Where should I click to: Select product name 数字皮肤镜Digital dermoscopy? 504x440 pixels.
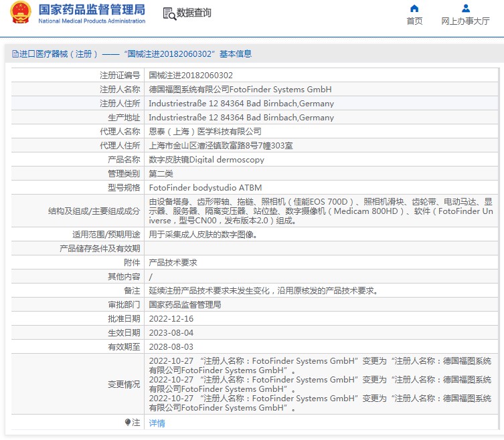pyautogui.click(x=206, y=160)
